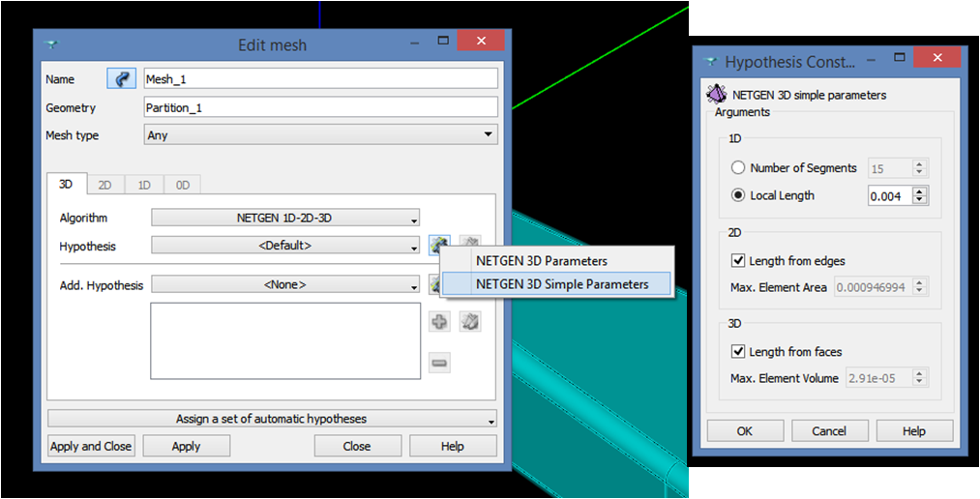This screenshot has width=980, height=499.
Task: Open Assign a set of automatic hypotheses dropdown
Action: point(272,419)
